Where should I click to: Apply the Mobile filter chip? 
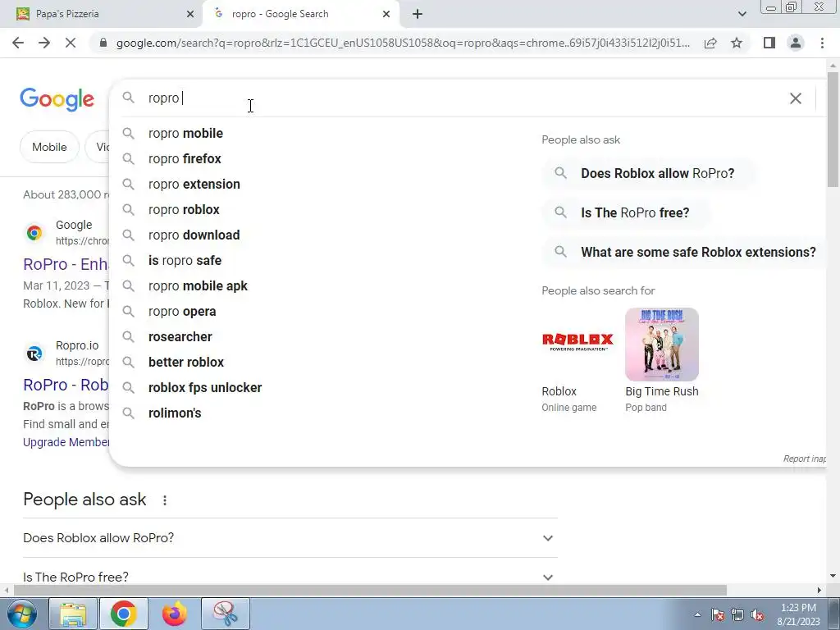click(49, 147)
